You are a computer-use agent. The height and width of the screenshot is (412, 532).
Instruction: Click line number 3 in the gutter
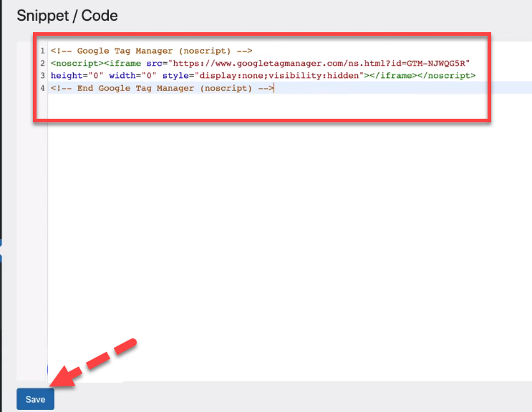42,76
